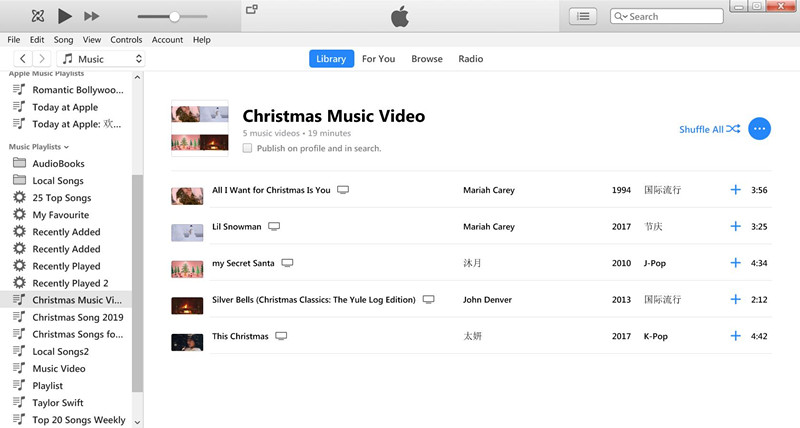Open the Help menu
This screenshot has height=428, width=800.
coord(202,40)
